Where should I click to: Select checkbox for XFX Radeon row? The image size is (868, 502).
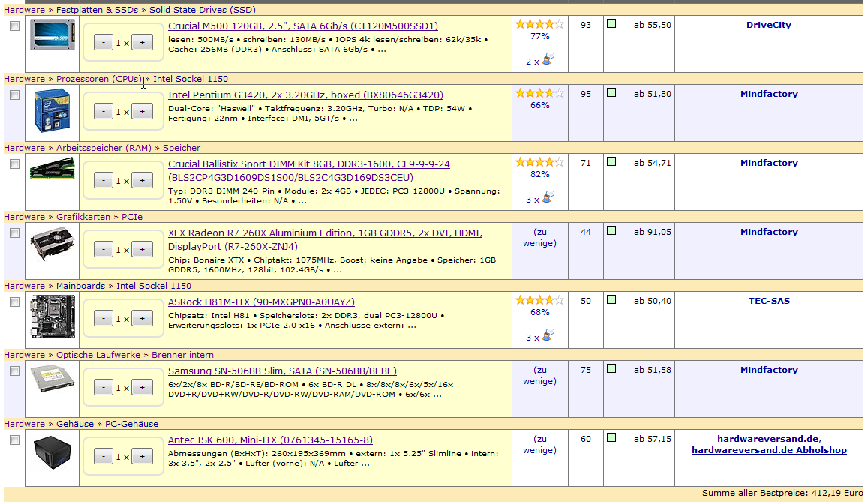(x=14, y=233)
